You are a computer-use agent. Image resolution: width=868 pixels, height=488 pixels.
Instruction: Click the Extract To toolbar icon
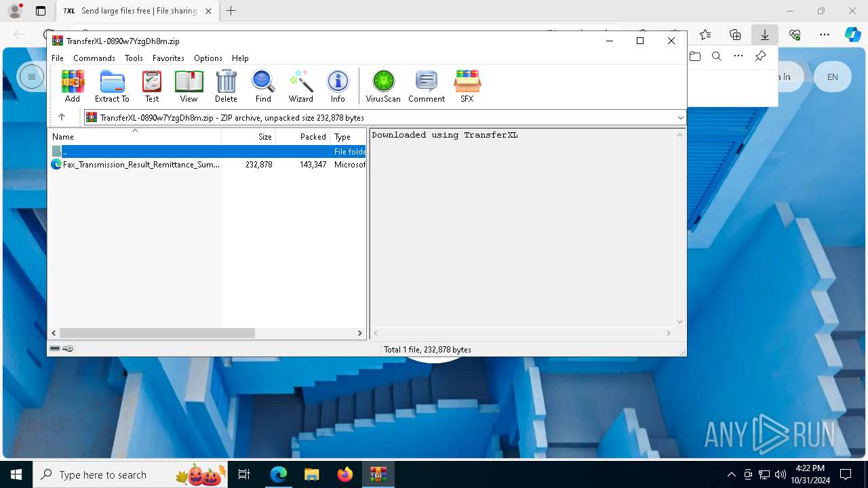(112, 86)
